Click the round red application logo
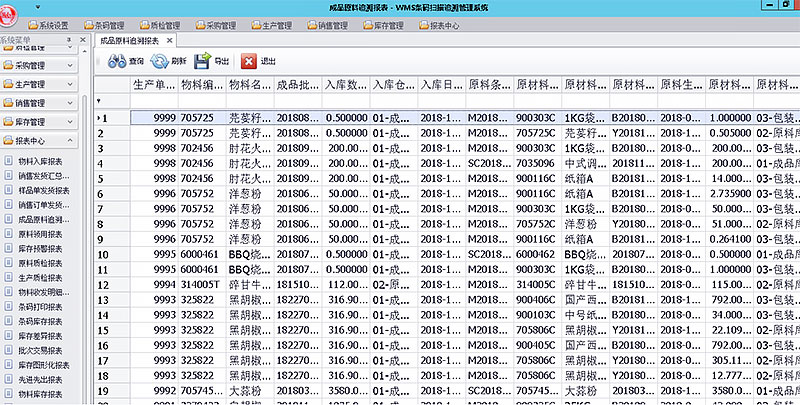The width and height of the screenshot is (800, 405). [x=13, y=12]
